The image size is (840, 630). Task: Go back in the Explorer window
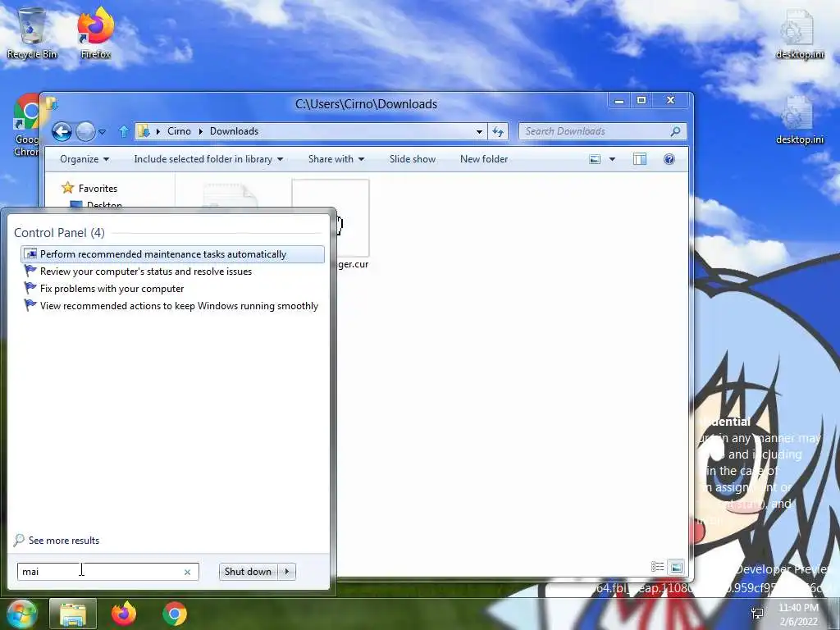tap(62, 131)
